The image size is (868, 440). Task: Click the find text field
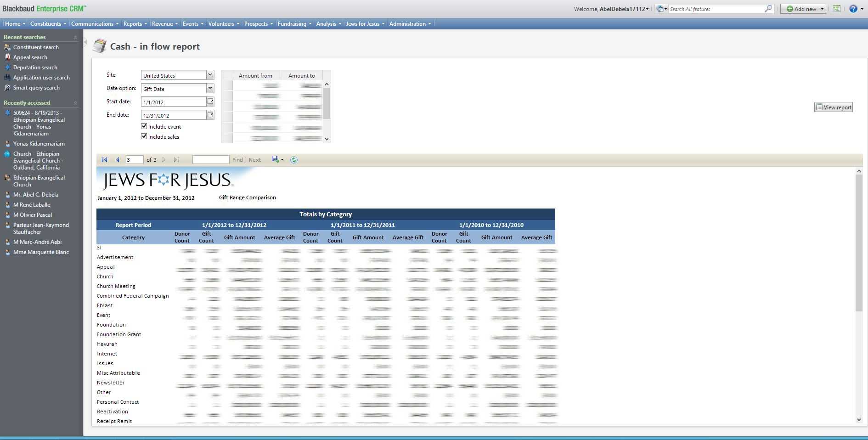tap(211, 160)
